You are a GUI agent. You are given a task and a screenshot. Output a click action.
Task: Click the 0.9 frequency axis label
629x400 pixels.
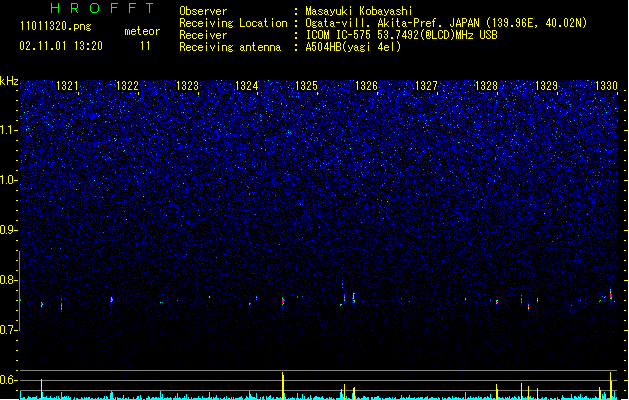9,230
